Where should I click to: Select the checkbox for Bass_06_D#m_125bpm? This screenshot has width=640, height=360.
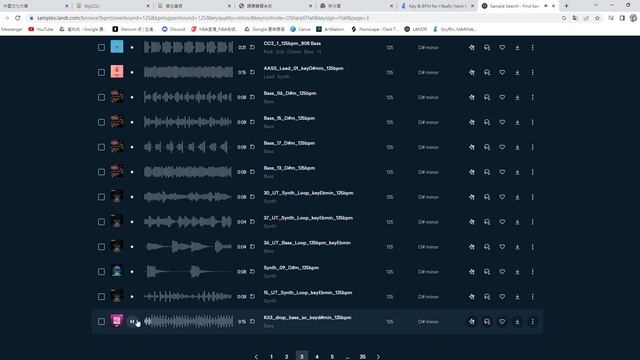[101, 97]
